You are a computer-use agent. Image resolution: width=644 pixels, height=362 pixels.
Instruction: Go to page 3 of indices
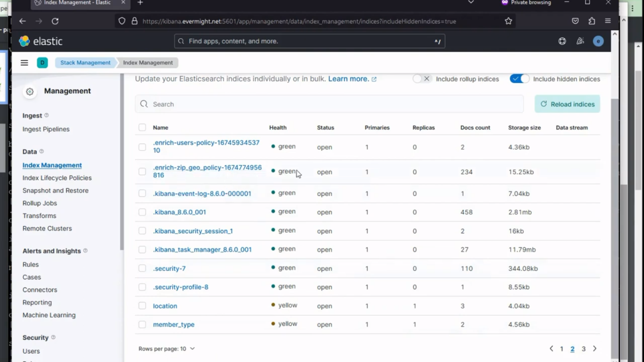pyautogui.click(x=583, y=349)
